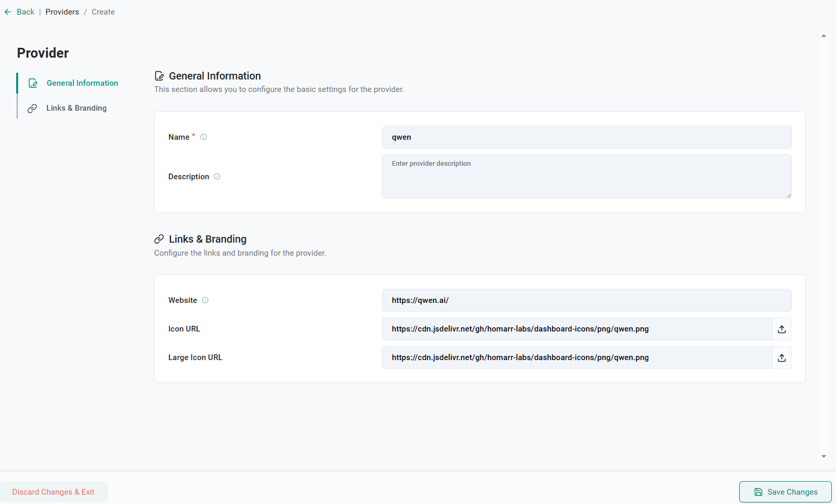Click the back arrow icon
This screenshot has height=504, width=836.
[8, 12]
